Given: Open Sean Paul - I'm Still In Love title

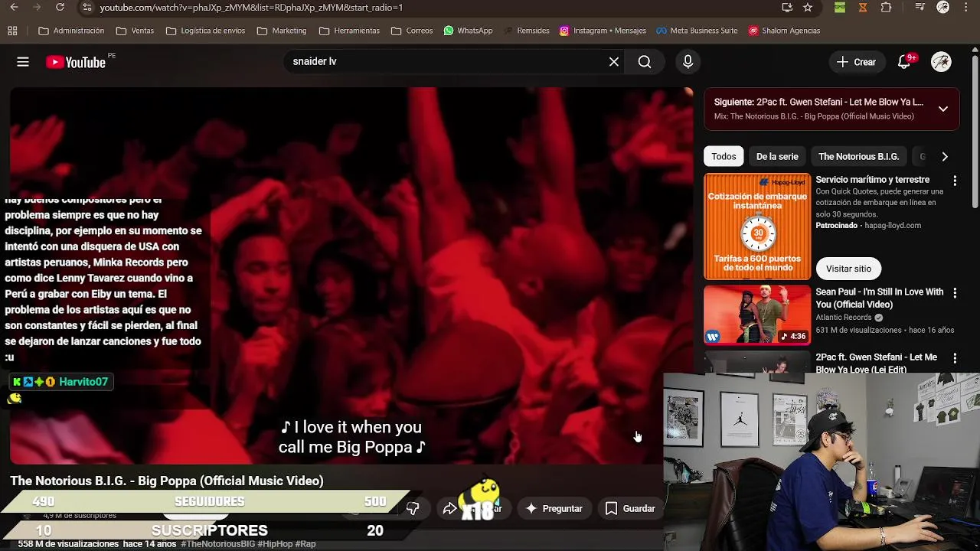Looking at the screenshot, I should coord(880,298).
